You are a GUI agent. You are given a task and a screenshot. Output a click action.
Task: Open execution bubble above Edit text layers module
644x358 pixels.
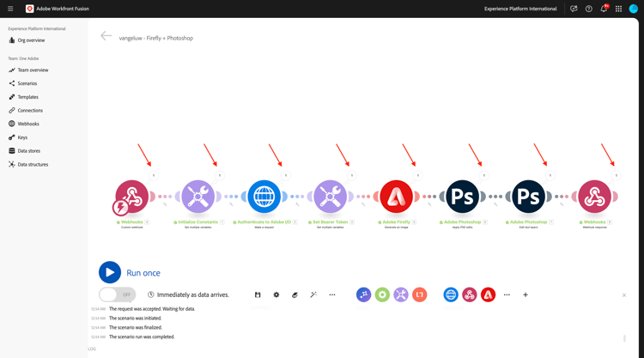coord(550,175)
